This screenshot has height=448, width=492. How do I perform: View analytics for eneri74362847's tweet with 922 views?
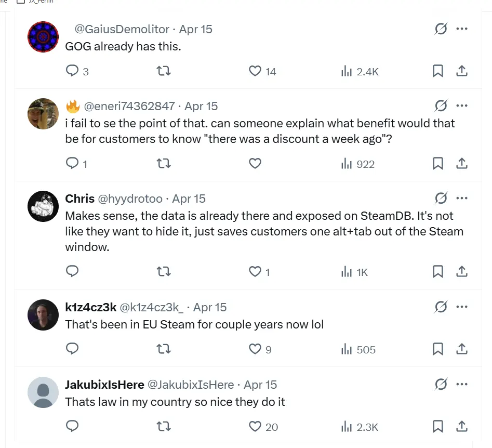358,164
